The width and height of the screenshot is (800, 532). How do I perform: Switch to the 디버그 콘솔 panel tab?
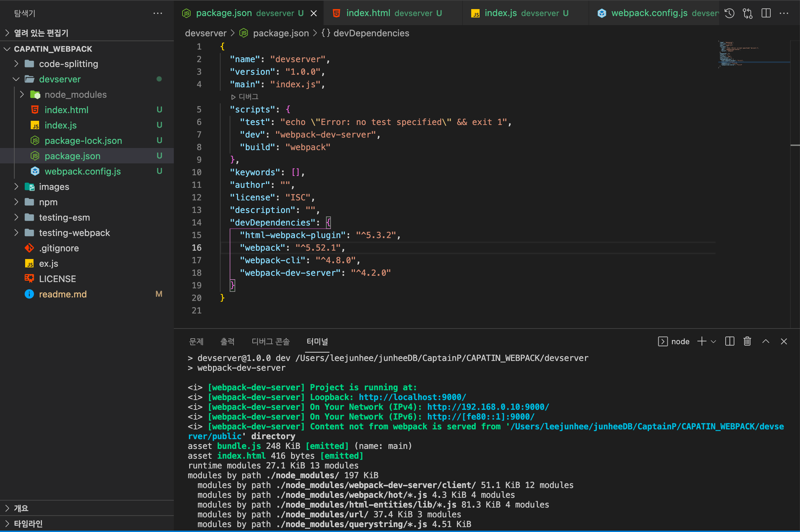271,341
